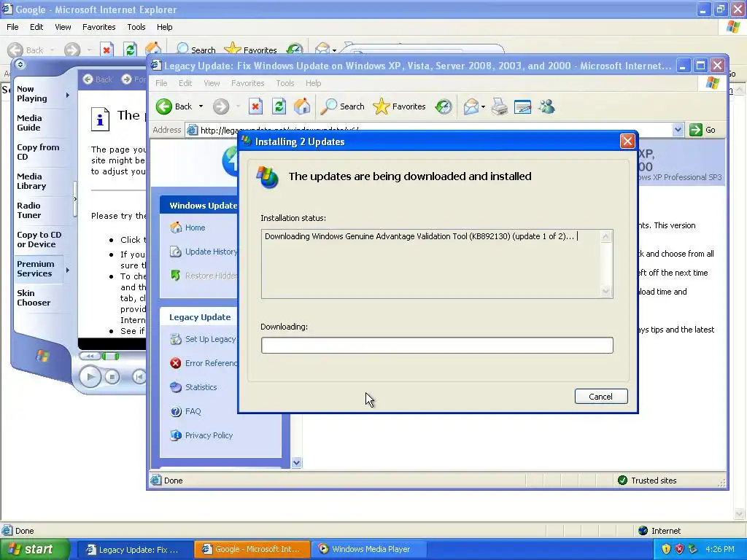Open Statistics link in sidebar
The width and height of the screenshot is (747, 560).
(201, 387)
